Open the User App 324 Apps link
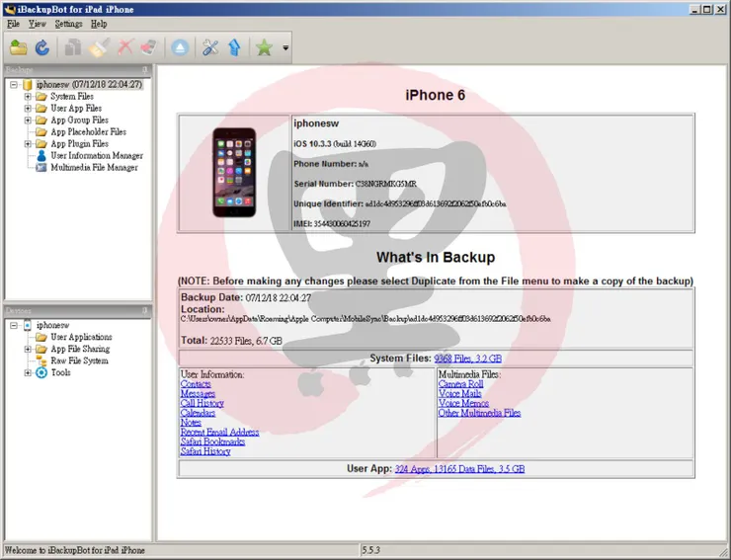731x560 pixels. tap(459, 469)
